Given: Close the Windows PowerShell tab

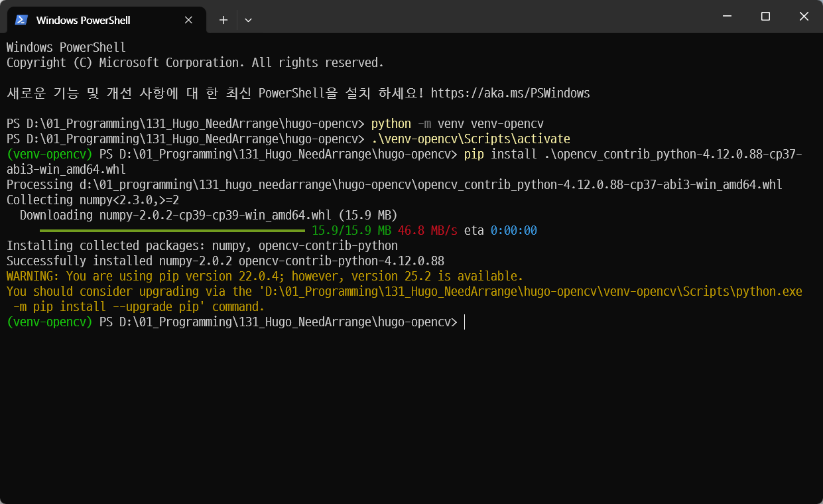Looking at the screenshot, I should [188, 20].
